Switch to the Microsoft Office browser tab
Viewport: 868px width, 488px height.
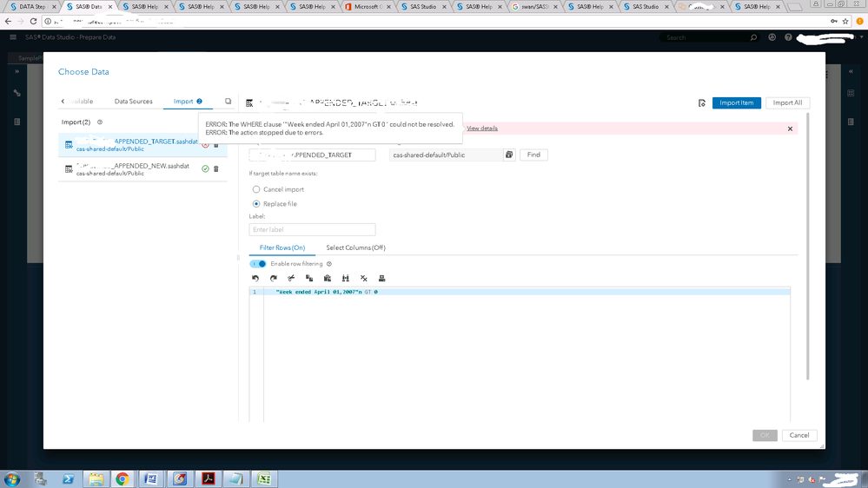coord(367,7)
